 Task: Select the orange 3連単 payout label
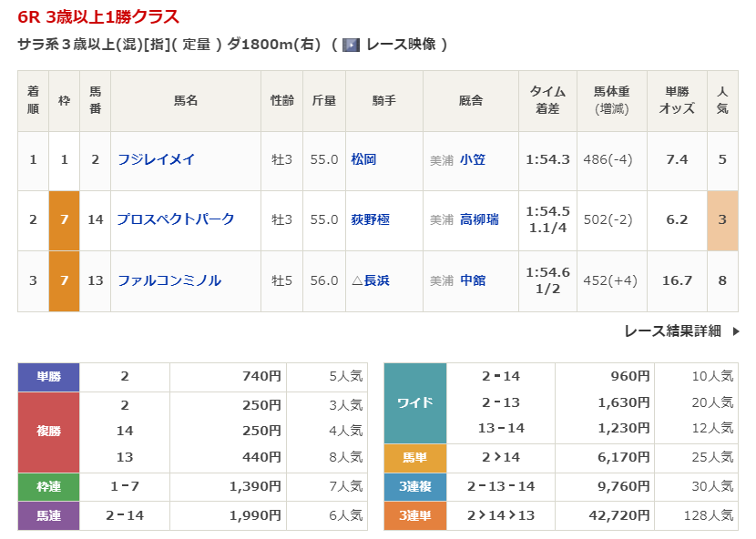(x=415, y=516)
